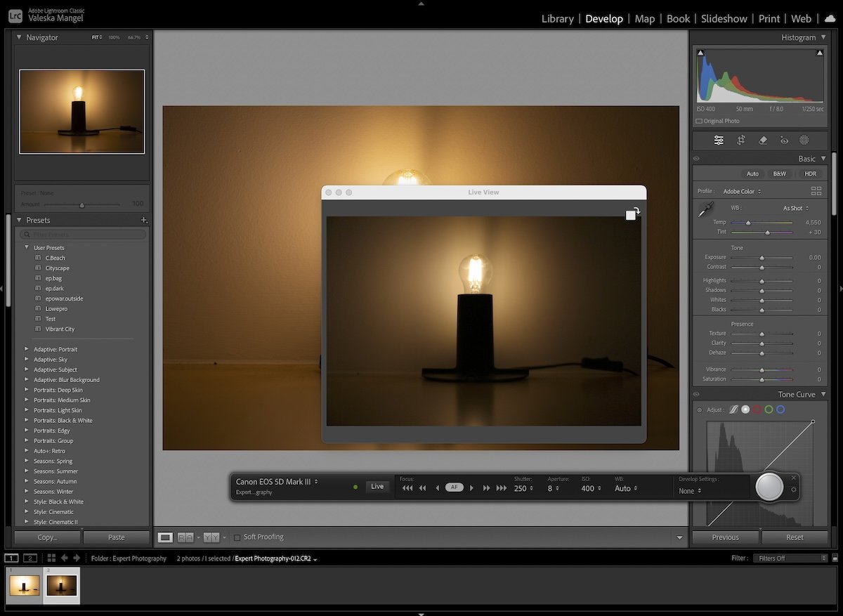Pick the White Balance eyedropper
The image size is (843, 616).
point(707,209)
